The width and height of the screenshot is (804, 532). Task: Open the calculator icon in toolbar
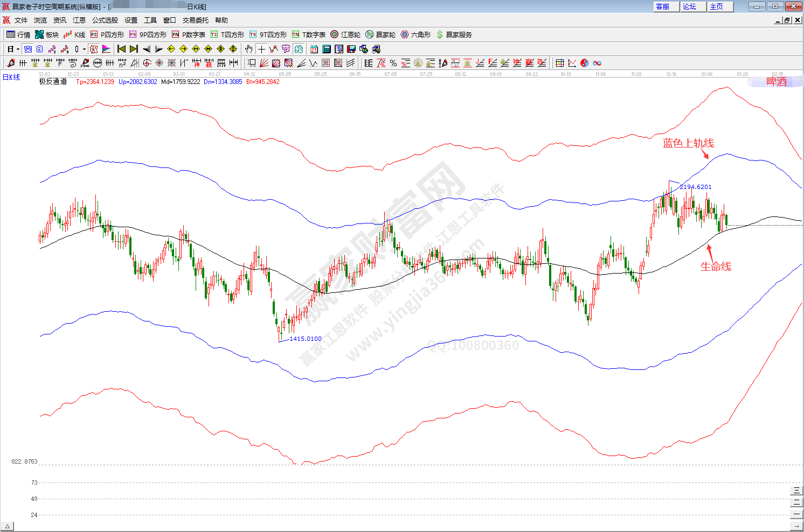(326, 49)
